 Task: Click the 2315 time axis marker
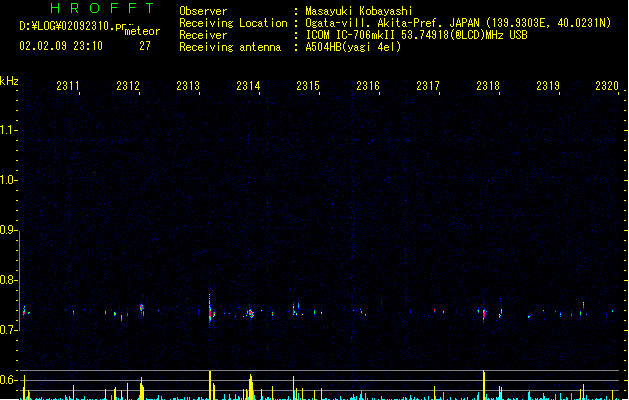[x=308, y=85]
